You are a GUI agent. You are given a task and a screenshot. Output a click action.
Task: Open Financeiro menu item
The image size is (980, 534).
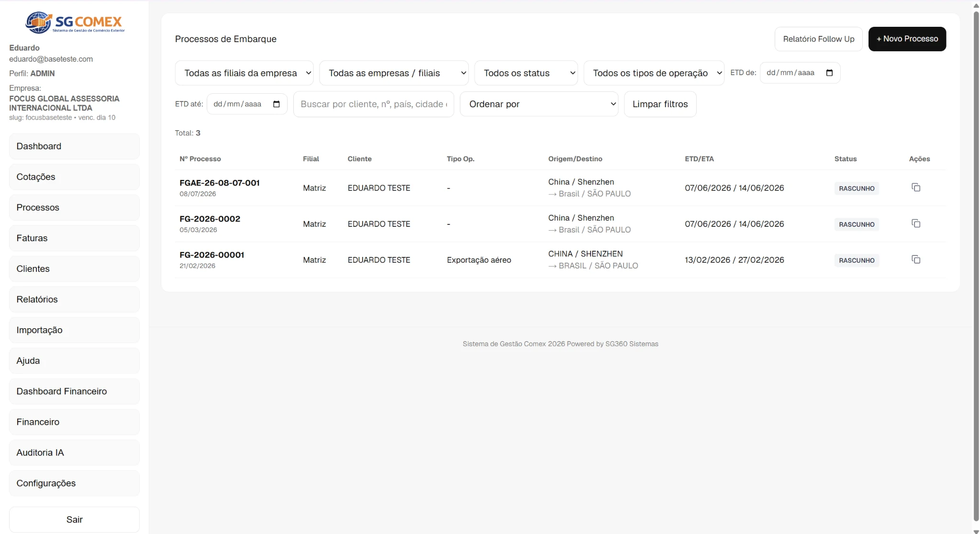point(74,422)
